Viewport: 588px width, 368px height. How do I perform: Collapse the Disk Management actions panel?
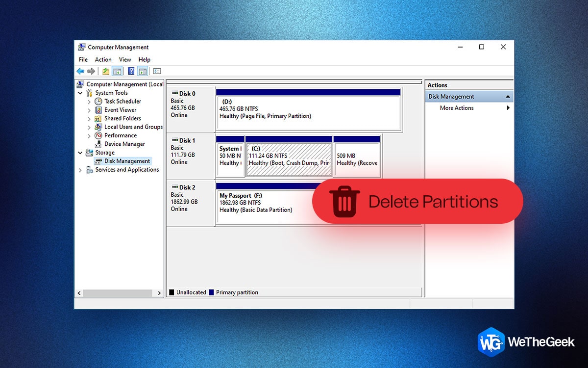click(x=508, y=96)
